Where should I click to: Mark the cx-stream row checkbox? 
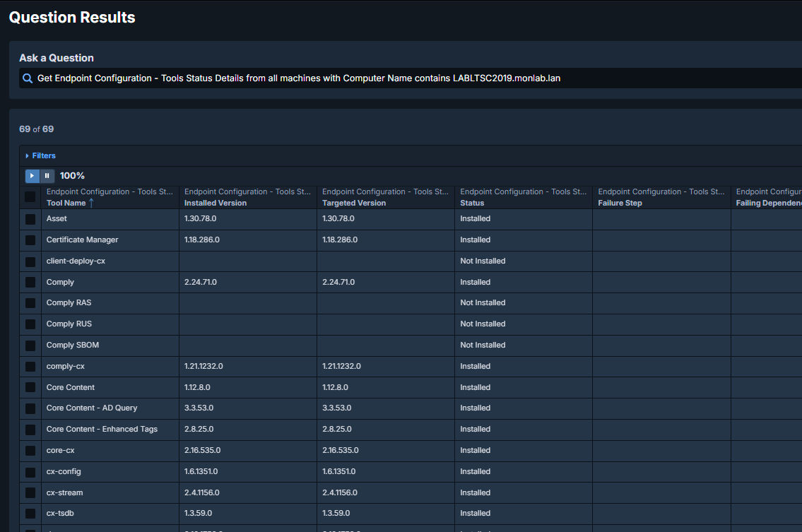coord(30,492)
